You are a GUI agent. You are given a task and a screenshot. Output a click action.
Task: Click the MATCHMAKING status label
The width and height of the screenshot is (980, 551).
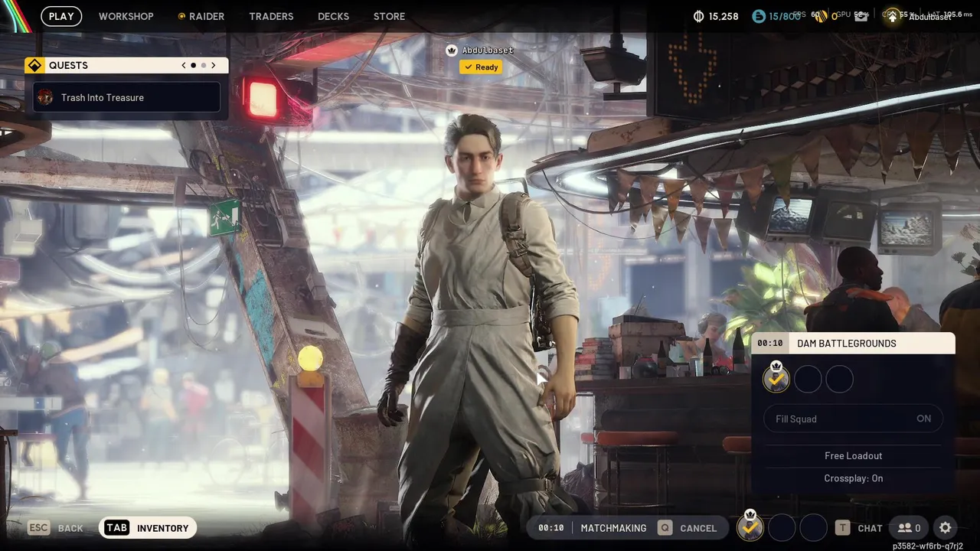coord(613,528)
